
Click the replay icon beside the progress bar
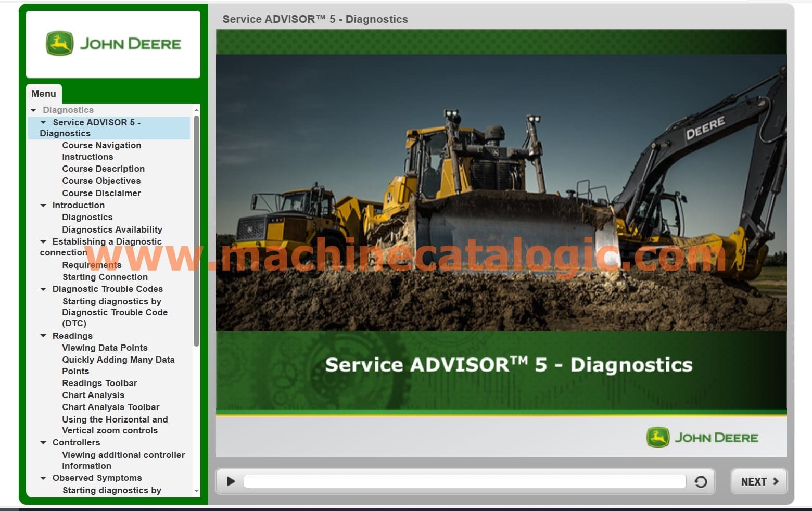click(701, 482)
